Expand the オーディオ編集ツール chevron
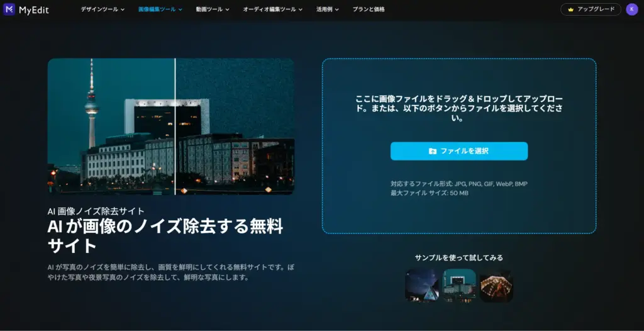 click(x=300, y=9)
